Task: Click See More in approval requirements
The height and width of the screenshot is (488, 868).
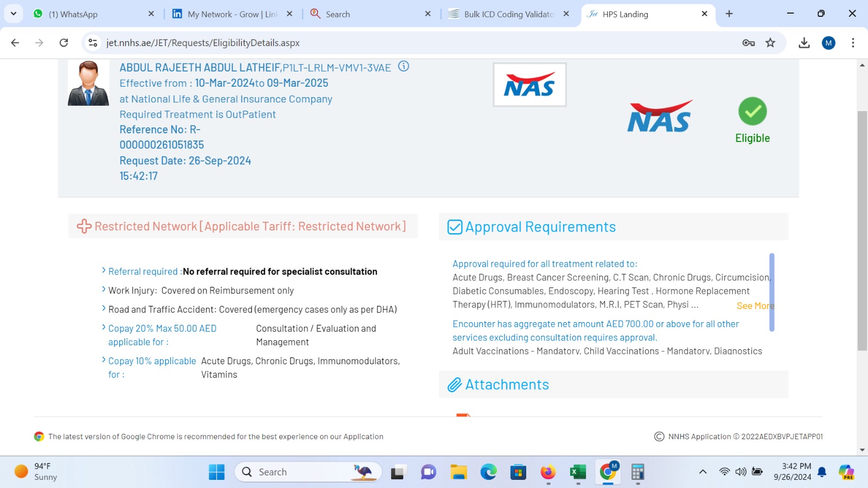Action: pyautogui.click(x=754, y=306)
